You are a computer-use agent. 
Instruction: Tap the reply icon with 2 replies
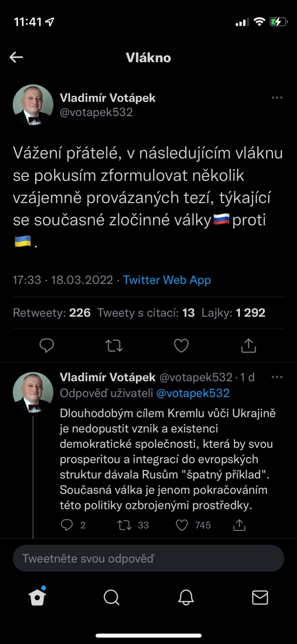coord(67,525)
